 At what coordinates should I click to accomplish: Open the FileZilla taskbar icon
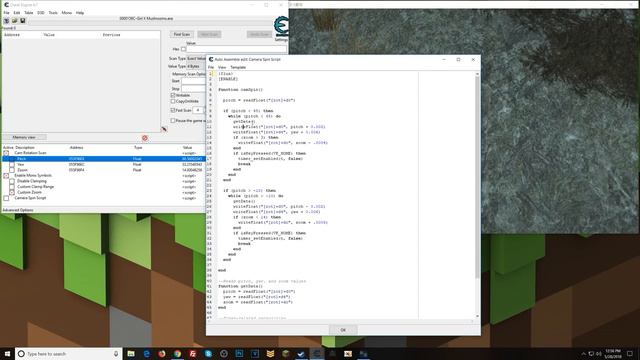point(193,353)
